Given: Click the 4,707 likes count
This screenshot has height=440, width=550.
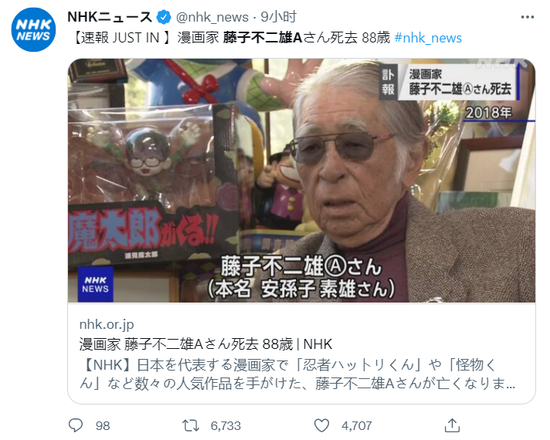Looking at the screenshot, I should 356,426.
